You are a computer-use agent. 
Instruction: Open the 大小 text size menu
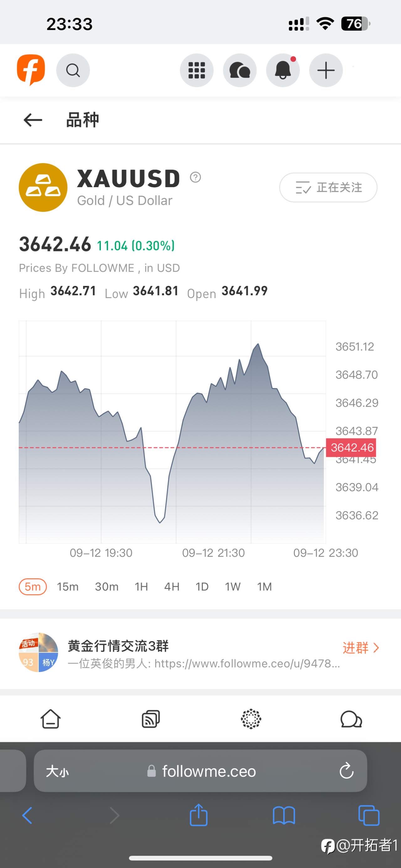(57, 771)
